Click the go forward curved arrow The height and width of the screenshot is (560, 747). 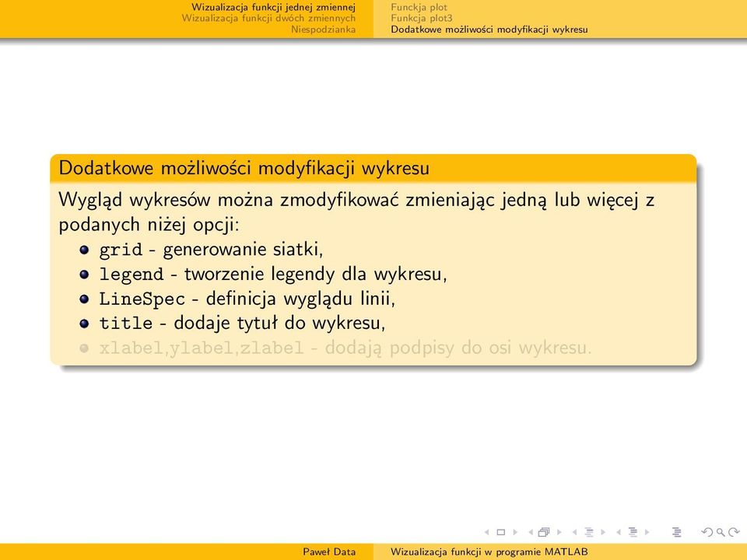[734, 532]
